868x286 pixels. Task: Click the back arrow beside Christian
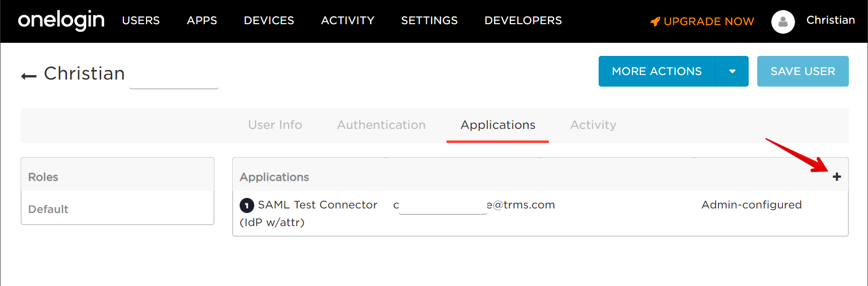point(29,76)
